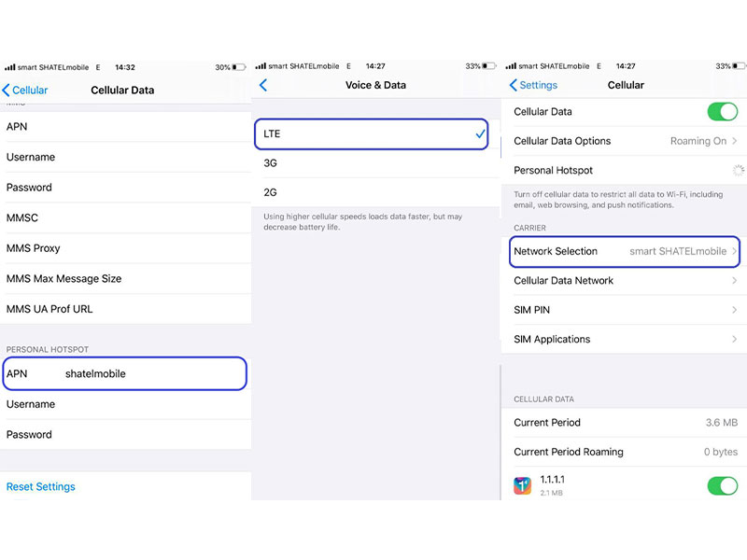747x560 pixels.
Task: Go back to Cellular from Cellular Data screen
Action: [x=25, y=90]
